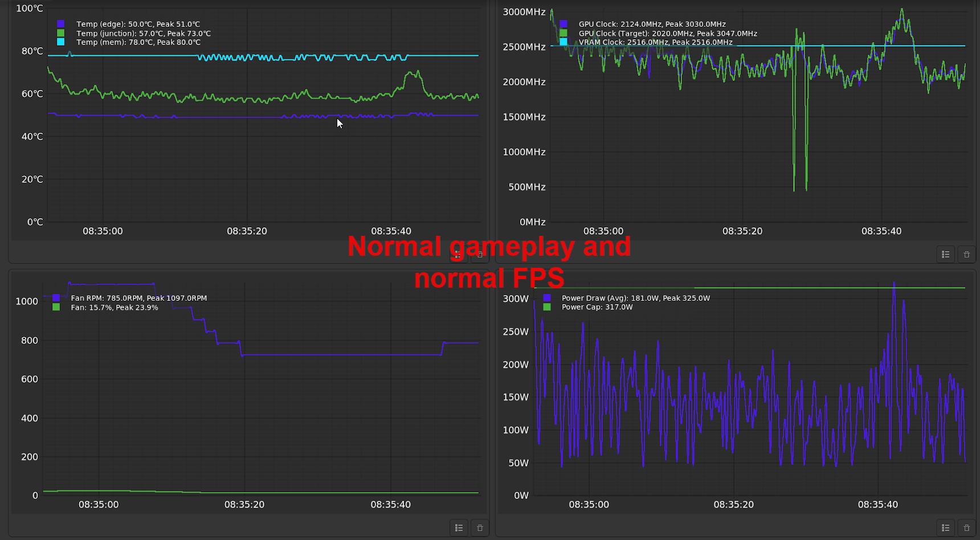This screenshot has width=980, height=540.
Task: Click the 1500MHz axis label
Action: pyautogui.click(x=524, y=117)
